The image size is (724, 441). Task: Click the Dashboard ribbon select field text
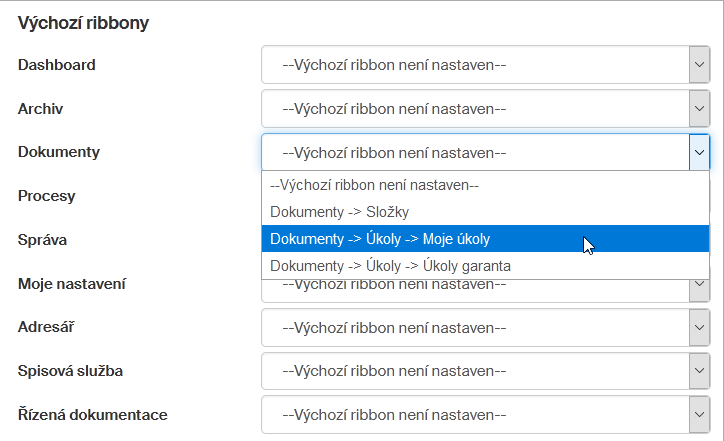(x=395, y=65)
